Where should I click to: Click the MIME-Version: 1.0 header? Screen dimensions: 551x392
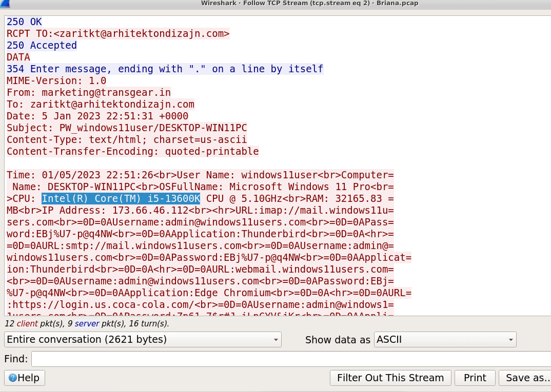[56, 81]
